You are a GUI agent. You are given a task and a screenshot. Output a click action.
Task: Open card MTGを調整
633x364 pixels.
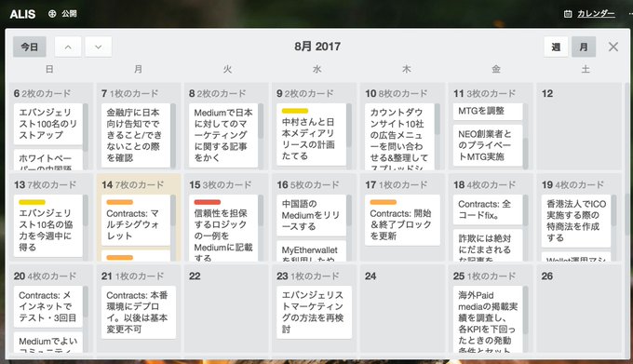point(488,112)
